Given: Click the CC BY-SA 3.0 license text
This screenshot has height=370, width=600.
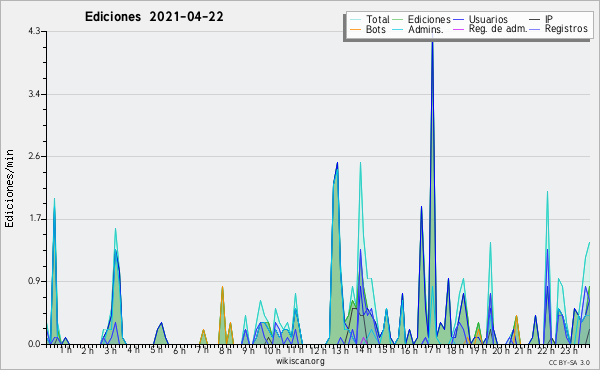Looking at the screenshot, I should (x=569, y=362).
